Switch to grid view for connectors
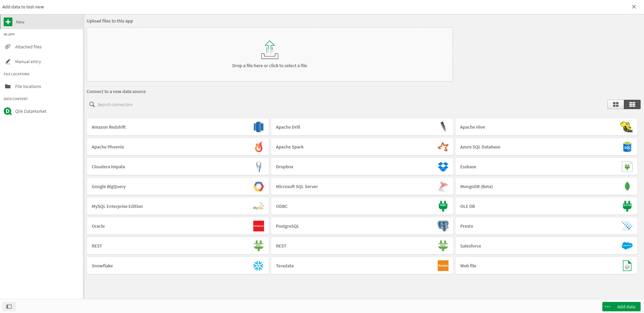The image size is (644, 313). click(615, 104)
